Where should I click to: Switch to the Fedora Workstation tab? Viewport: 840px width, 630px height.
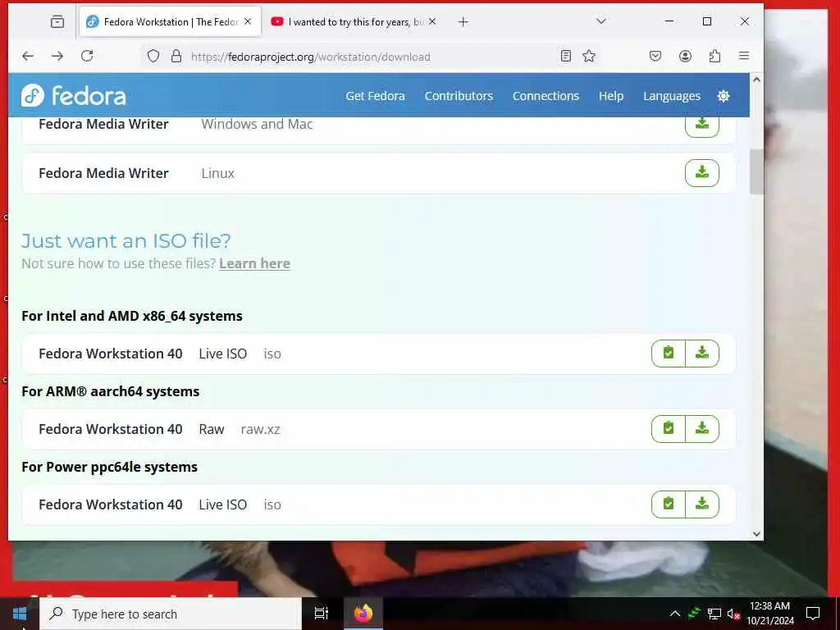171,22
